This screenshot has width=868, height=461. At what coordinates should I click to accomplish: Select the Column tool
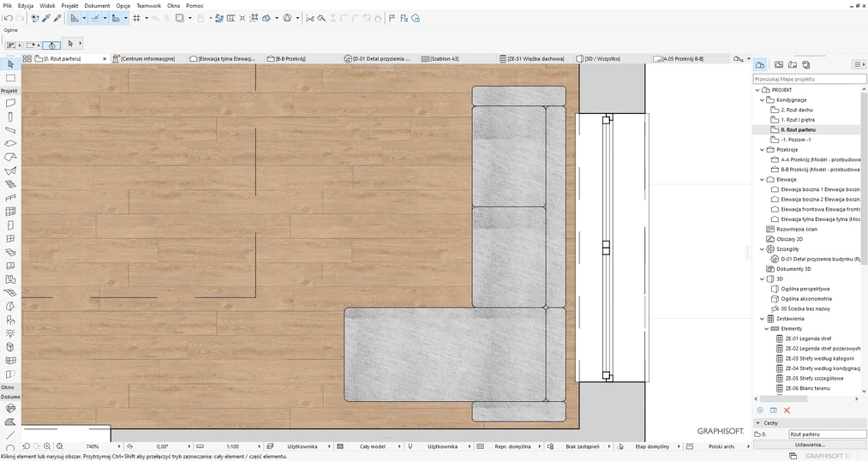[10, 117]
